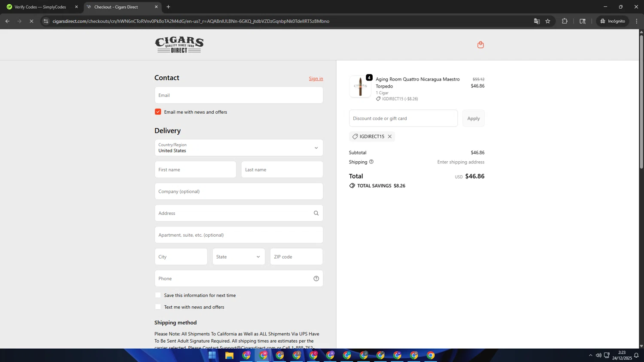Open the Incognito profile button

pos(613,21)
